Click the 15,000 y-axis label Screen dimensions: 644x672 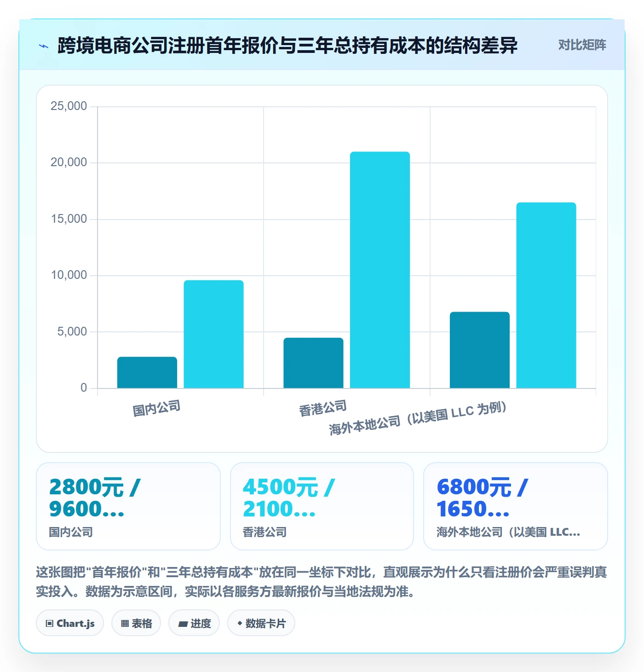click(69, 219)
